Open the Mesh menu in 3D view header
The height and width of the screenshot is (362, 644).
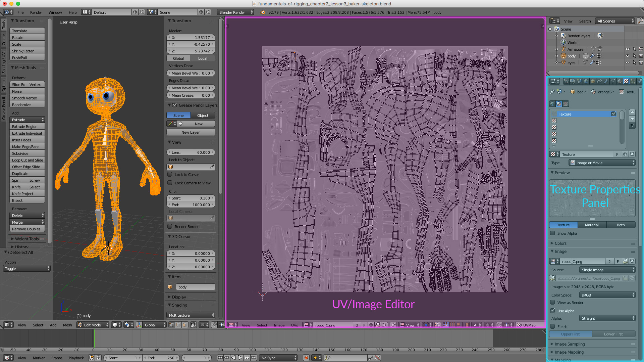click(67, 325)
